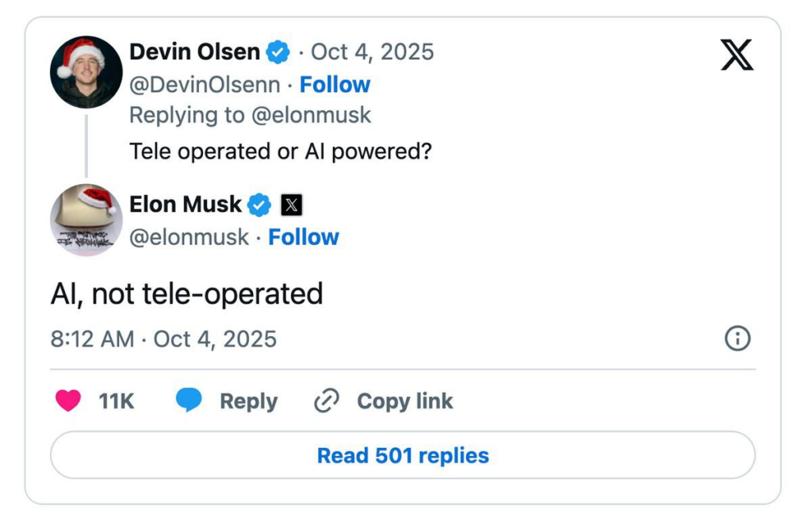Image resolution: width=812 pixels, height=521 pixels.
Task: Click the 11K likes count
Action: tap(116, 401)
